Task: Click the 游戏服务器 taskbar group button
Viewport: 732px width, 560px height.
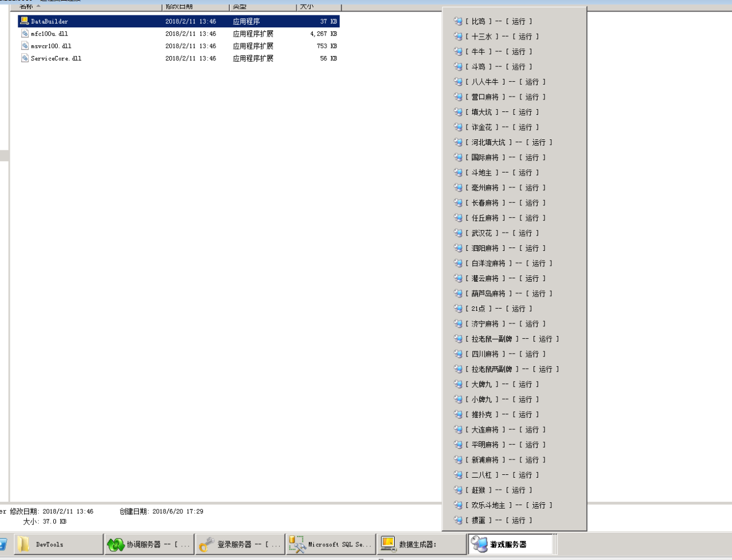Action: tap(511, 545)
